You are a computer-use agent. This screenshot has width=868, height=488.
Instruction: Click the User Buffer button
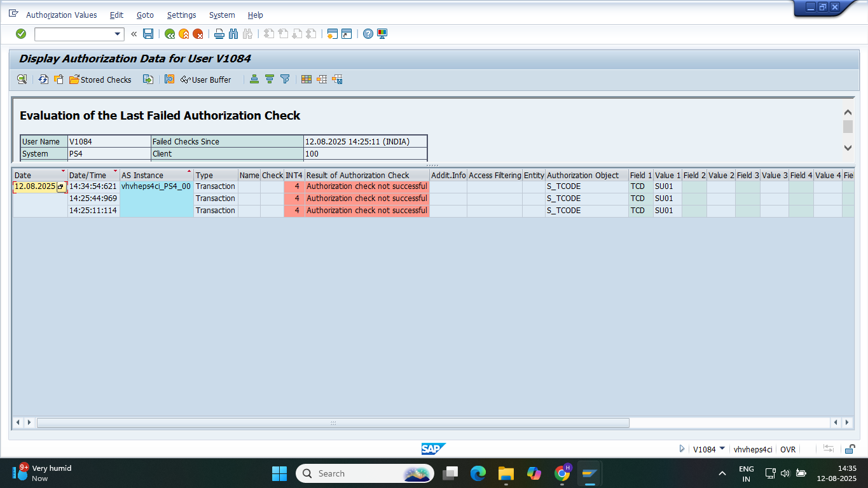pos(206,80)
